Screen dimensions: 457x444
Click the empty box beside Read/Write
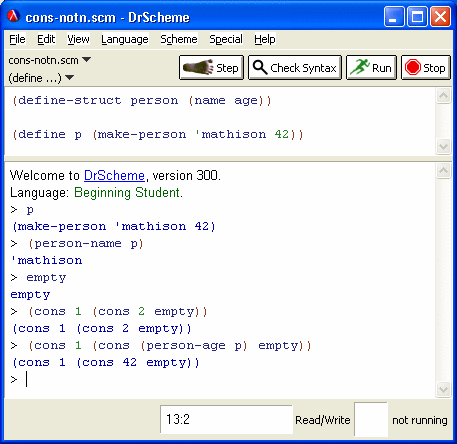click(371, 419)
